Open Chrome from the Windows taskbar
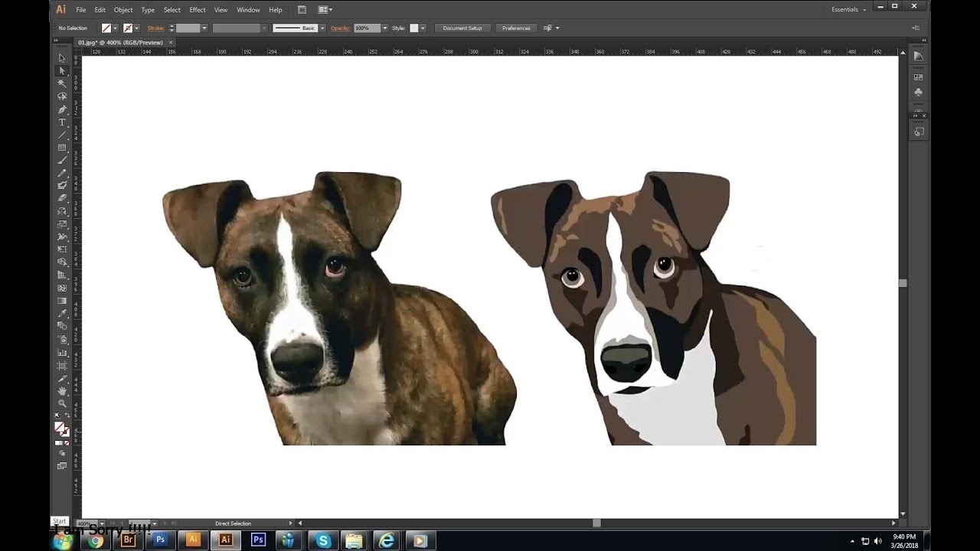Viewport: 980px width, 551px height. click(x=96, y=540)
